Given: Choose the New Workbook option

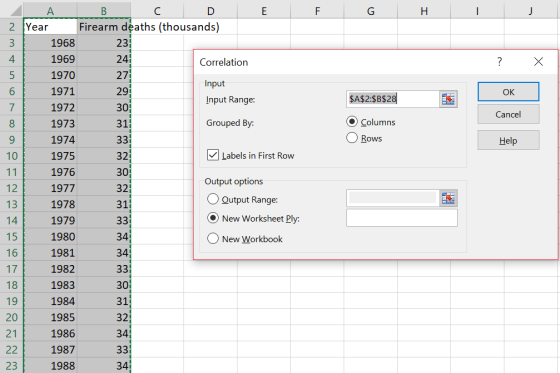Looking at the screenshot, I should point(213,238).
